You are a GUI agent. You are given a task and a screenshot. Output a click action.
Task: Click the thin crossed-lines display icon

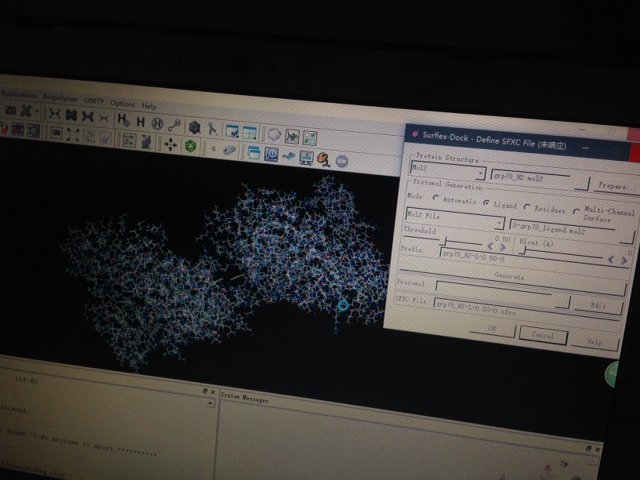click(104, 118)
